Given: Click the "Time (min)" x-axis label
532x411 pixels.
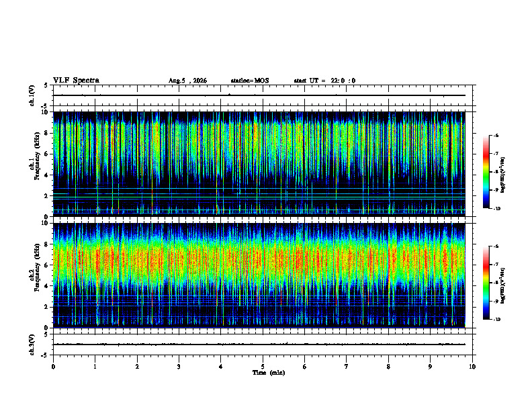Looking at the screenshot, I should (x=269, y=373).
